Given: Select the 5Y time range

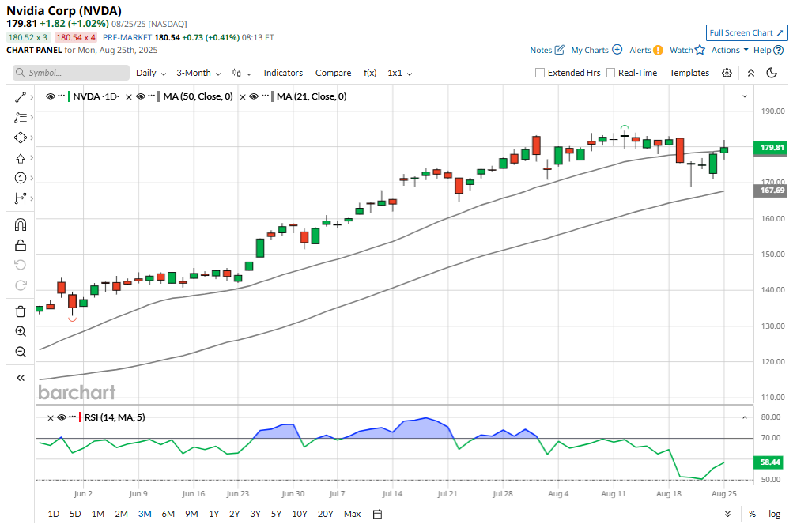Looking at the screenshot, I should coord(276,514).
